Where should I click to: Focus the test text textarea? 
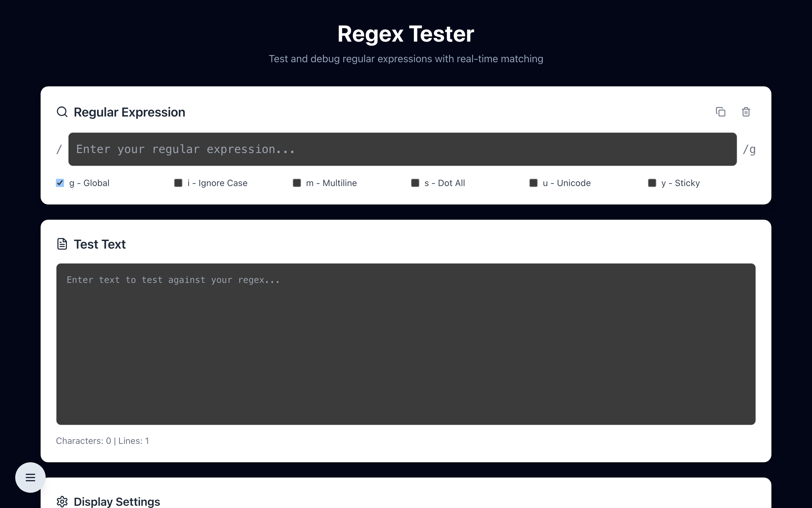406,344
